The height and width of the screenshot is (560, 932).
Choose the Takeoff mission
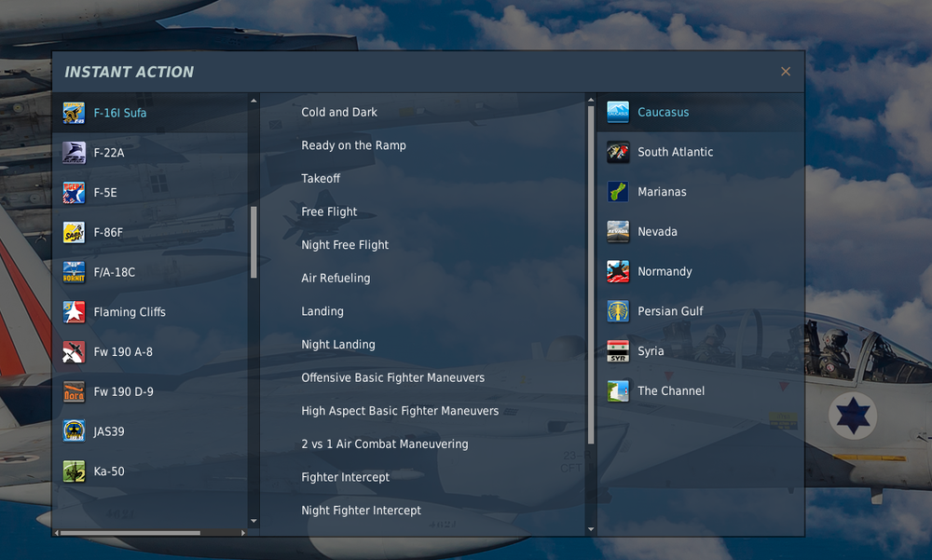click(321, 178)
